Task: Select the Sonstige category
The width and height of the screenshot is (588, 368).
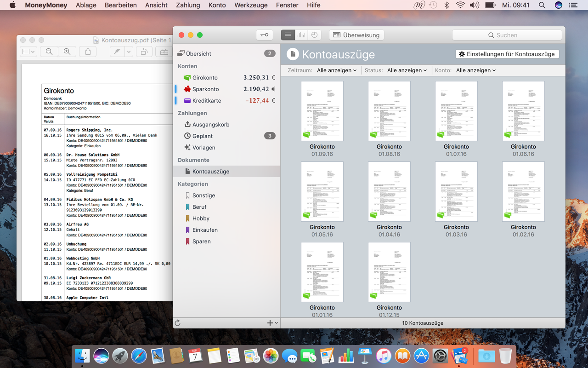Action: click(226, 195)
